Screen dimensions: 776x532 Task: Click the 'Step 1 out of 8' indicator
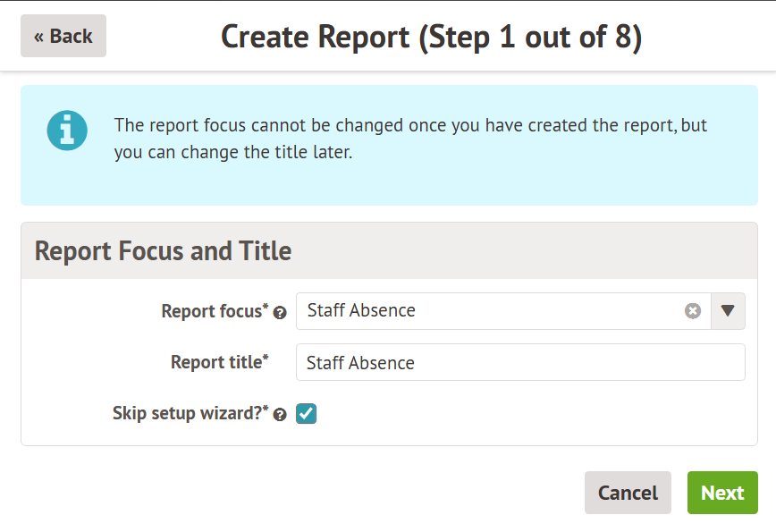pyautogui.click(x=530, y=37)
